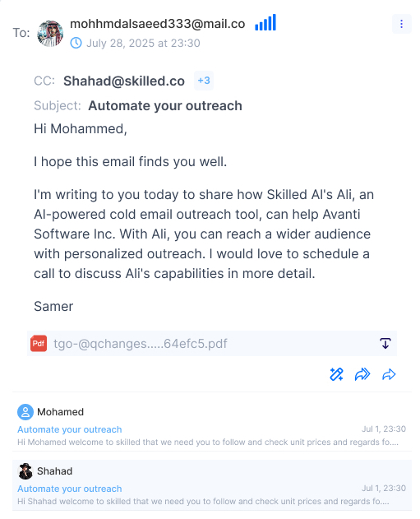This screenshot has height=519, width=420.
Task: Click the red PDF file icon
Action: point(39,343)
